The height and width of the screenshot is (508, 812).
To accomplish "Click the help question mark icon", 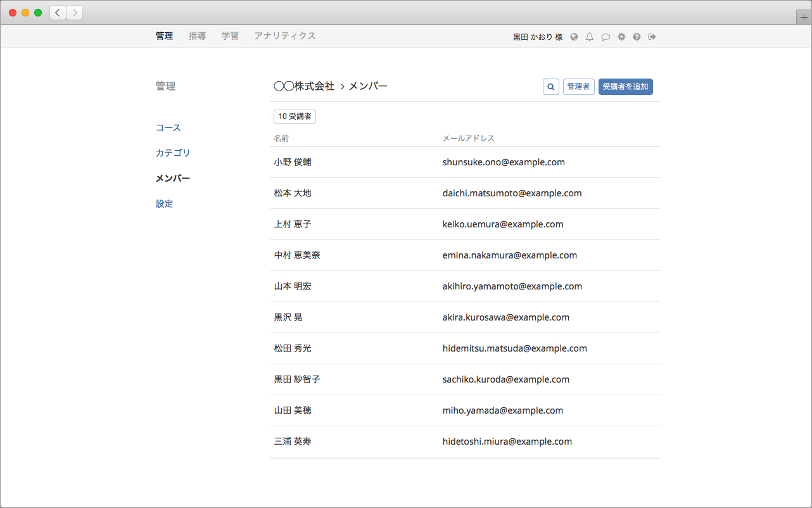I will pyautogui.click(x=637, y=37).
